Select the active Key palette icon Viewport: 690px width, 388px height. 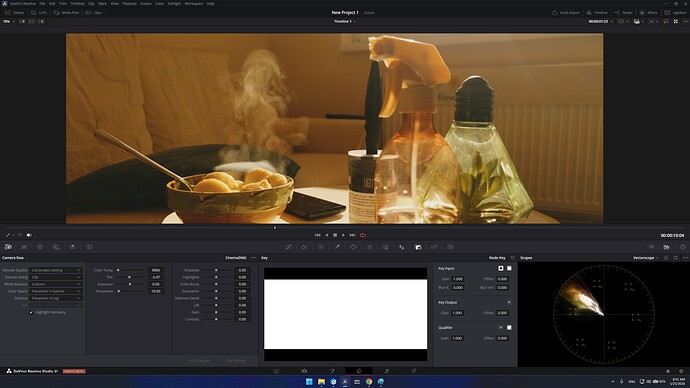[x=418, y=247]
